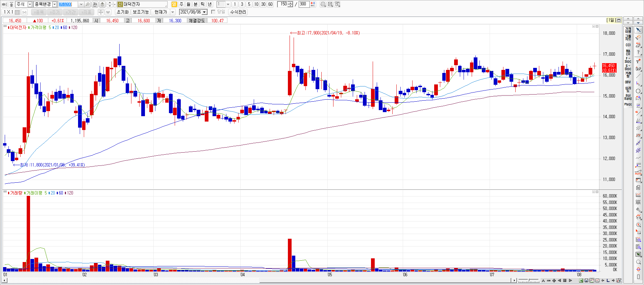The height and width of the screenshot is (285, 644).
Task: Click the save chart layout icon
Action: (x=330, y=4)
